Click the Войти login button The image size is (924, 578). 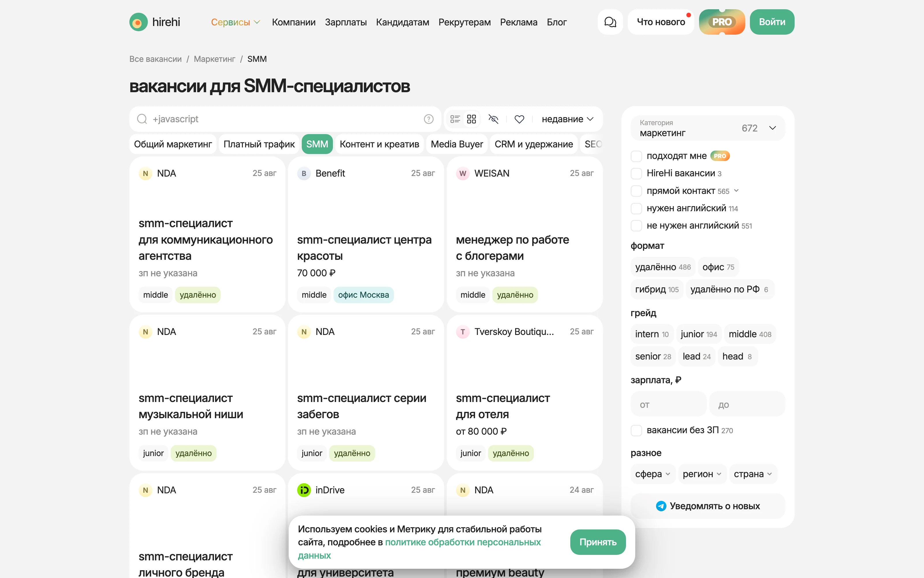click(772, 22)
